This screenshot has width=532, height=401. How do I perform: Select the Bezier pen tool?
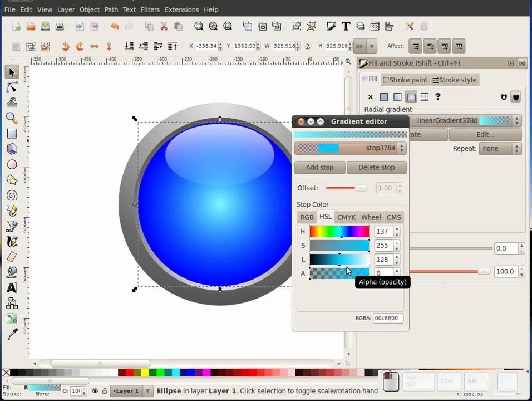pyautogui.click(x=12, y=226)
